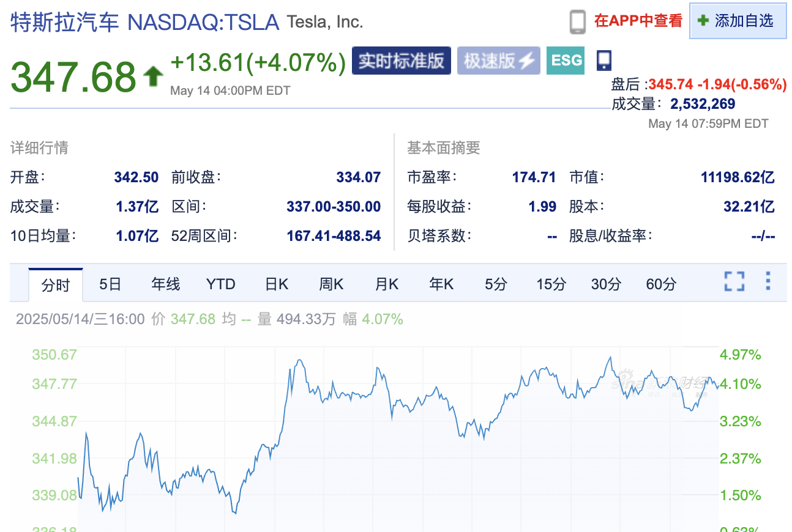The image size is (792, 532).
Task: Click the current price 347.68
Action: pyautogui.click(x=73, y=76)
